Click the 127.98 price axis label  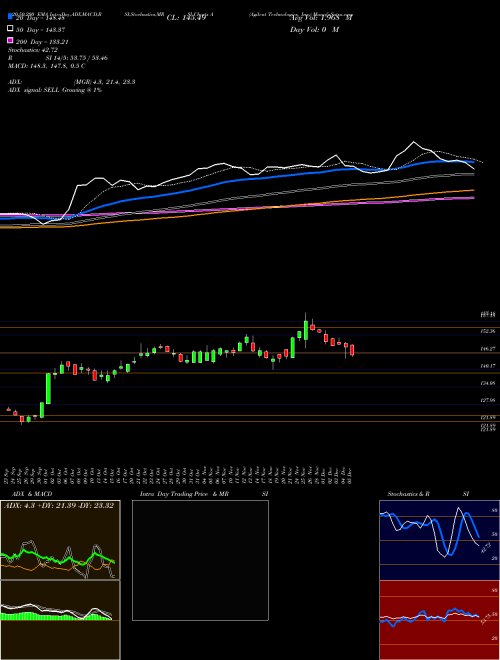[488, 401]
